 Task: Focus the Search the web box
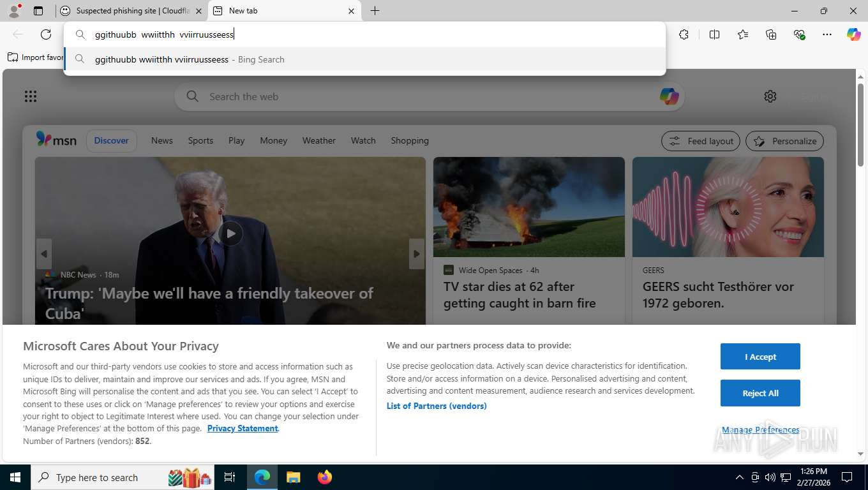(x=429, y=97)
